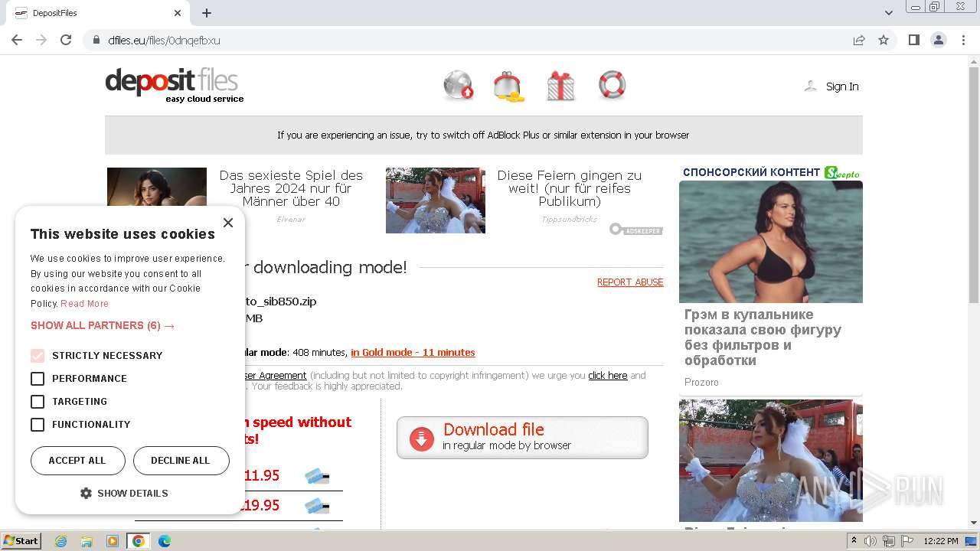Click the credit card icon beside 19.95
The height and width of the screenshot is (551, 980).
click(x=317, y=506)
